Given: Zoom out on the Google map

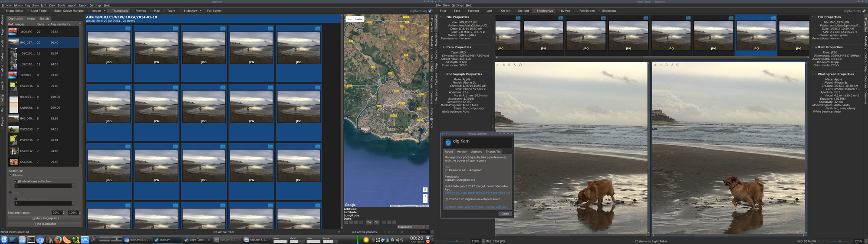Looking at the screenshot, I should (425, 201).
